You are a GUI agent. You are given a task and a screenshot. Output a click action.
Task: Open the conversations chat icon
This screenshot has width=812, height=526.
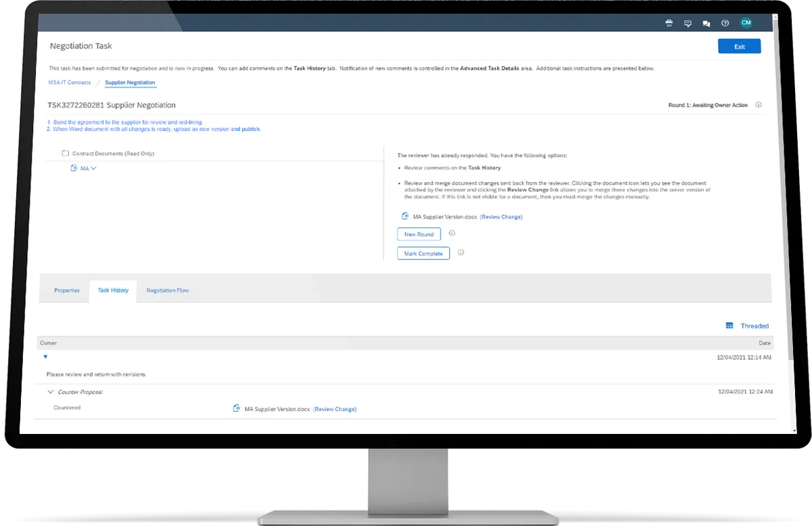click(706, 23)
